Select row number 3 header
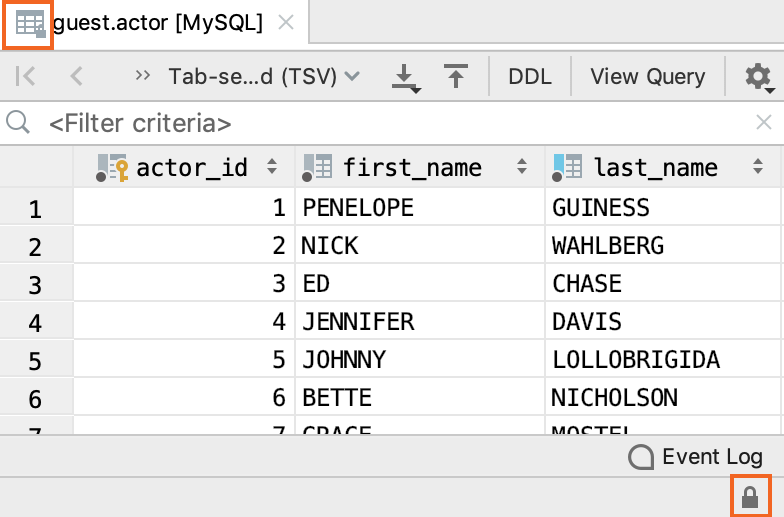 point(36,283)
